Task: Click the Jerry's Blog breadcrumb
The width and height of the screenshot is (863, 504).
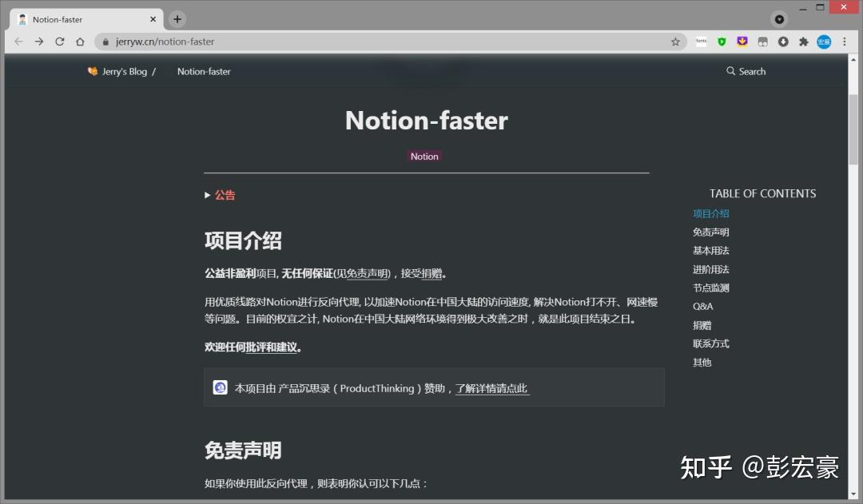Action: 121,71
